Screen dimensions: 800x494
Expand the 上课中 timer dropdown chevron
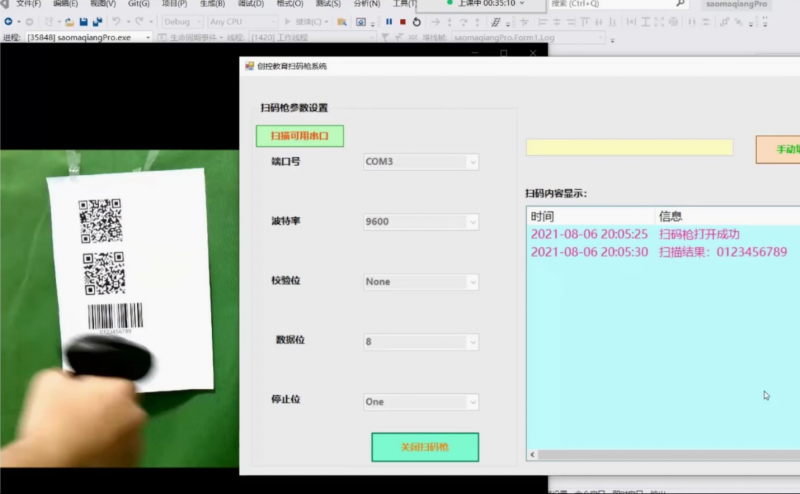tap(521, 3)
